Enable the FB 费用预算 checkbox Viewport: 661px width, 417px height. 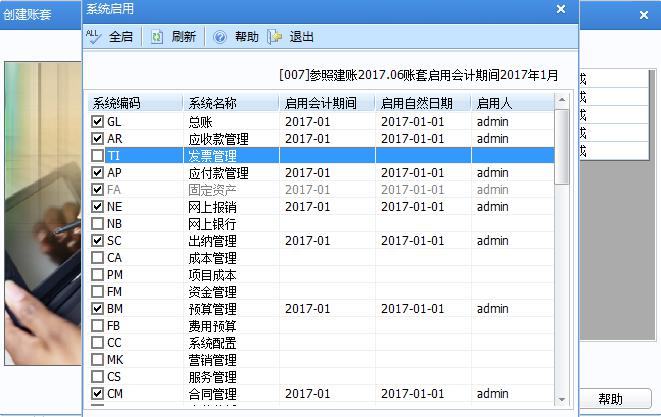pyautogui.click(x=97, y=326)
